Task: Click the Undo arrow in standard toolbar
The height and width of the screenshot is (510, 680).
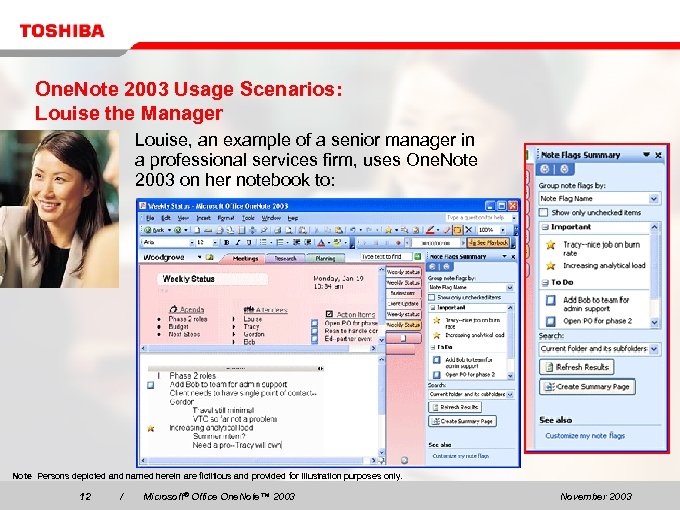Action: tap(352, 230)
